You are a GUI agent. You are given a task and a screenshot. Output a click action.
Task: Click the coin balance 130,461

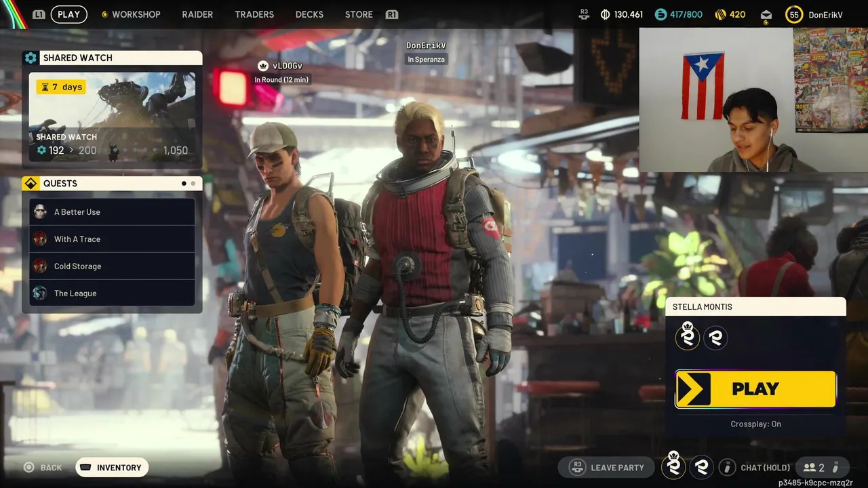621,14
